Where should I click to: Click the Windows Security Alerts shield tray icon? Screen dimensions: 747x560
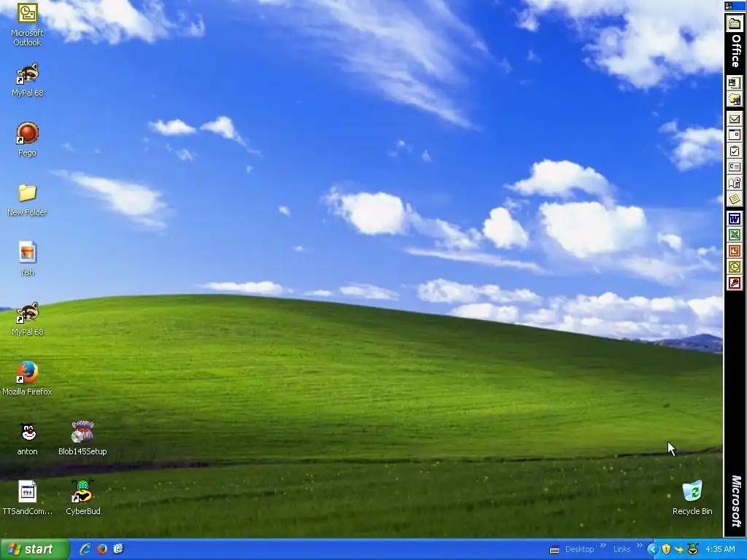666,550
